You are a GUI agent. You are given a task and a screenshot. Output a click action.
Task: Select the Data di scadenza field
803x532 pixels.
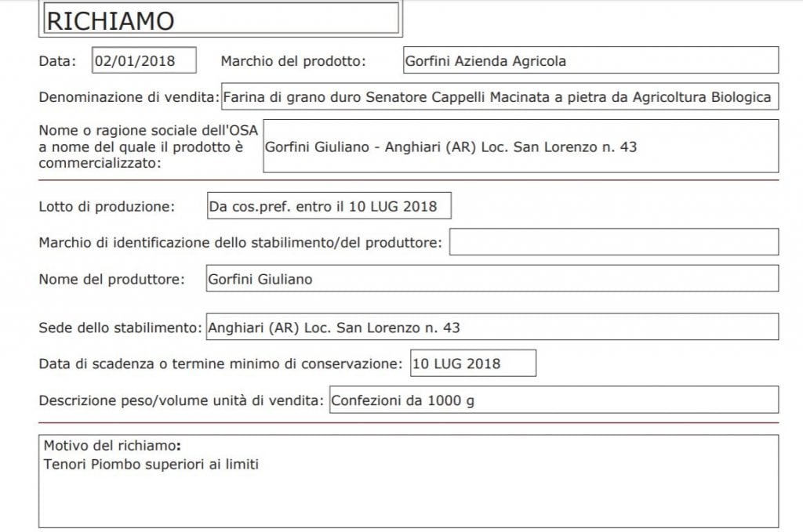click(x=473, y=364)
